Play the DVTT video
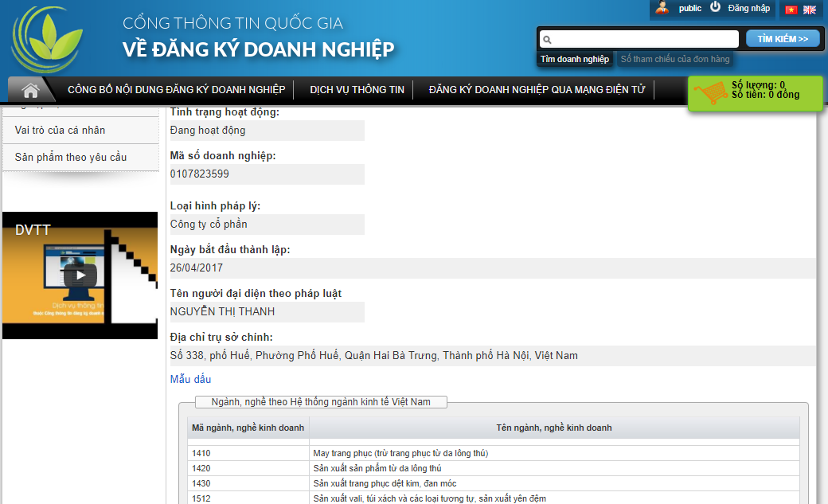Screen dimensions: 828x504 (x=80, y=275)
